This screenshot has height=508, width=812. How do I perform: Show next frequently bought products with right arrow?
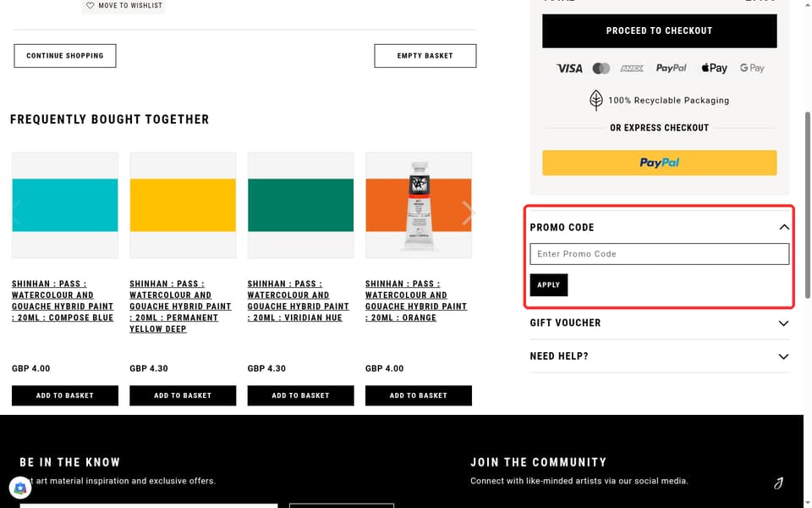click(468, 213)
